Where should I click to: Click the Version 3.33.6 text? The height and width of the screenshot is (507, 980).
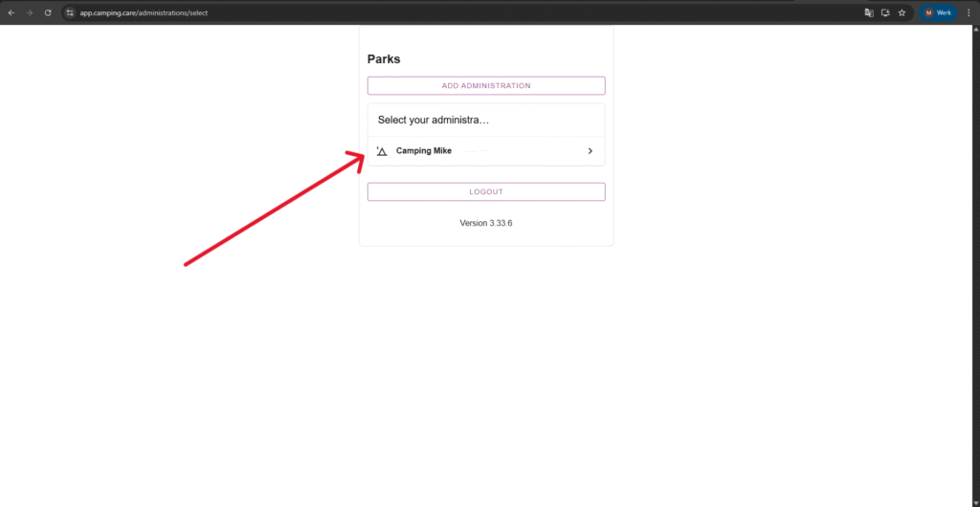click(486, 223)
